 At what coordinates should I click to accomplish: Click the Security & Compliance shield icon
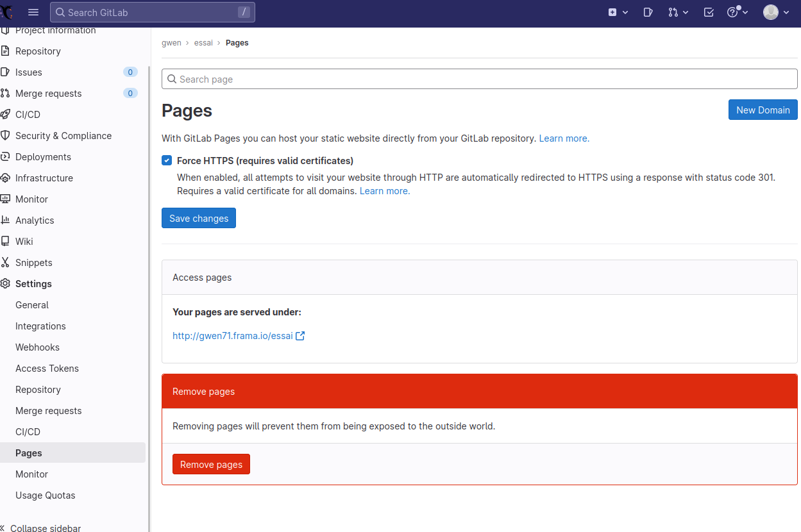click(5, 136)
